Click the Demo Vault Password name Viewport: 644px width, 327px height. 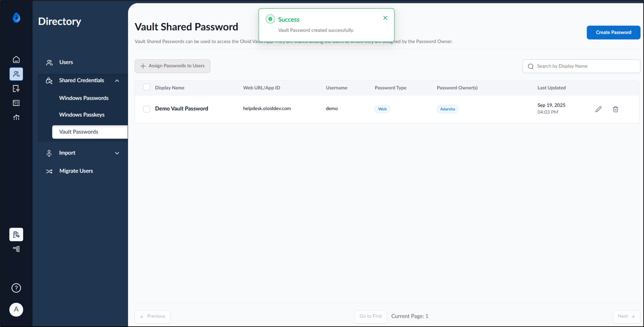point(182,108)
